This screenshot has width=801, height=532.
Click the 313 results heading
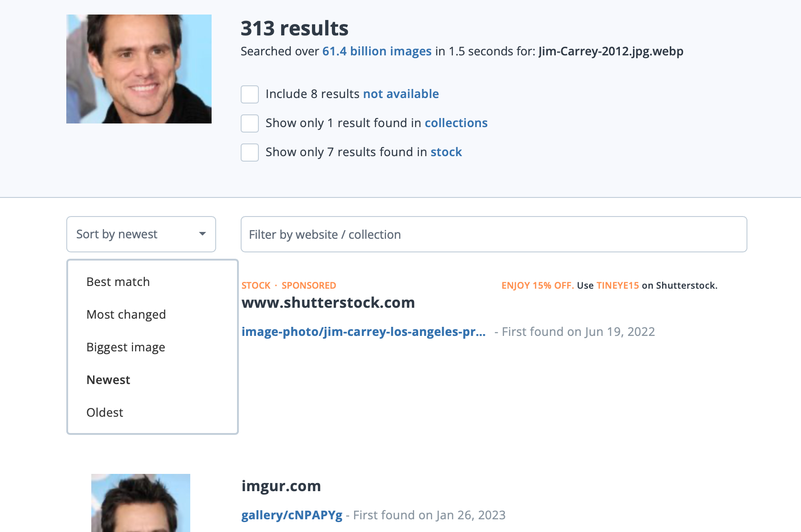pos(295,29)
